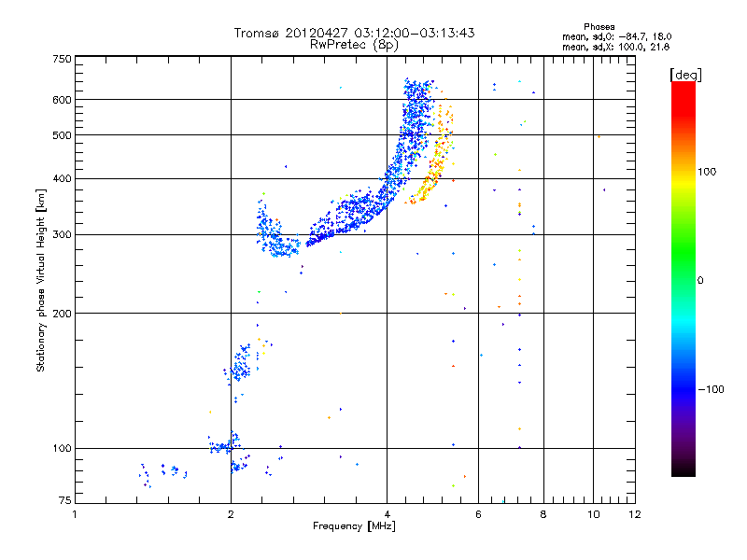Click the y-axis tick label '600'
This screenshot has width=747, height=560.
62,100
